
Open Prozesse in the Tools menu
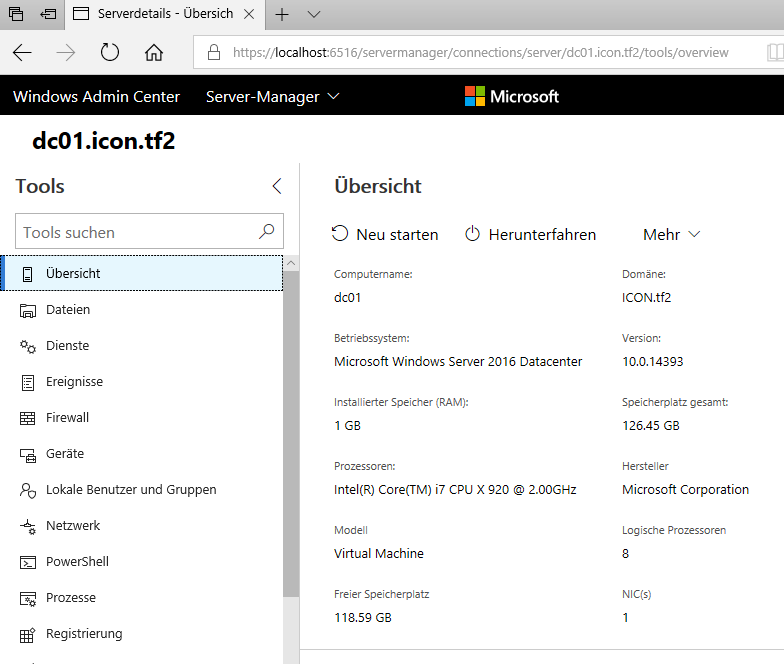click(142, 598)
